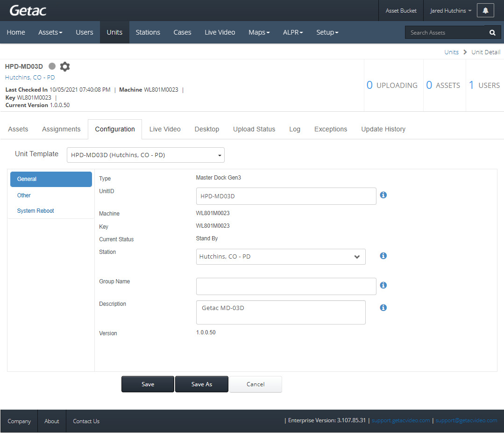The height and width of the screenshot is (433, 504).
Task: Open the Station dropdown
Action: (281, 257)
